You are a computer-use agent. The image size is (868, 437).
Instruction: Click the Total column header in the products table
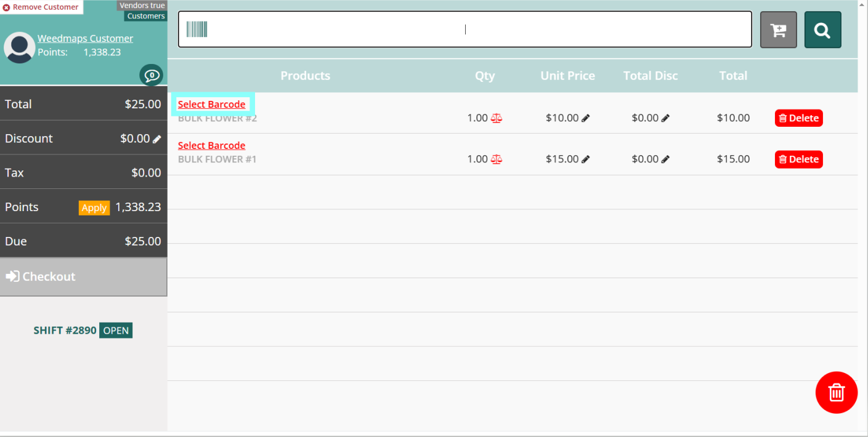coord(733,76)
